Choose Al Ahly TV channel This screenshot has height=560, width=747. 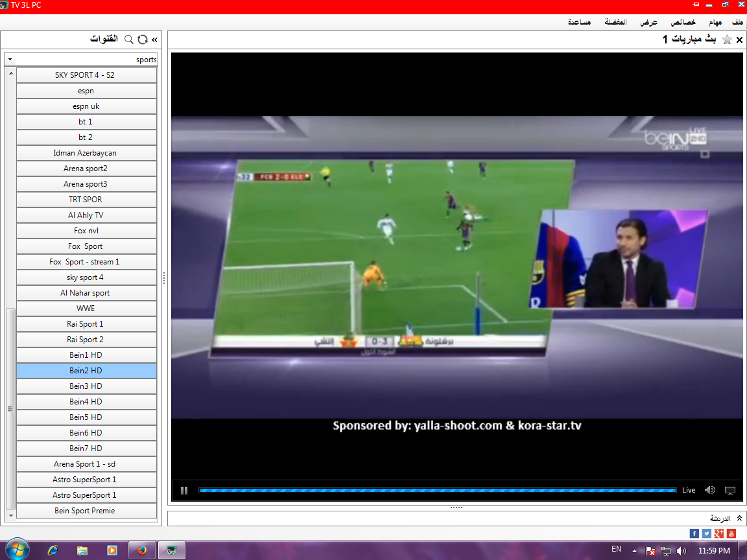tap(86, 215)
